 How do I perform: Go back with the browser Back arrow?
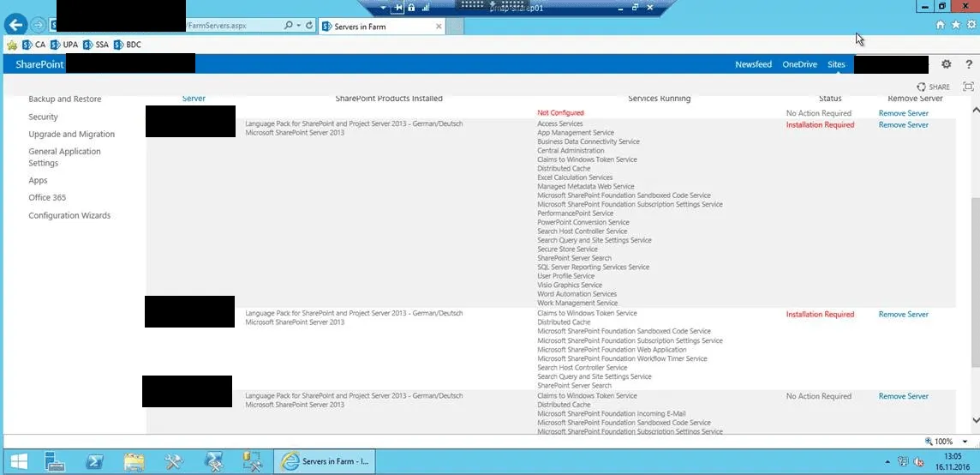coord(15,26)
